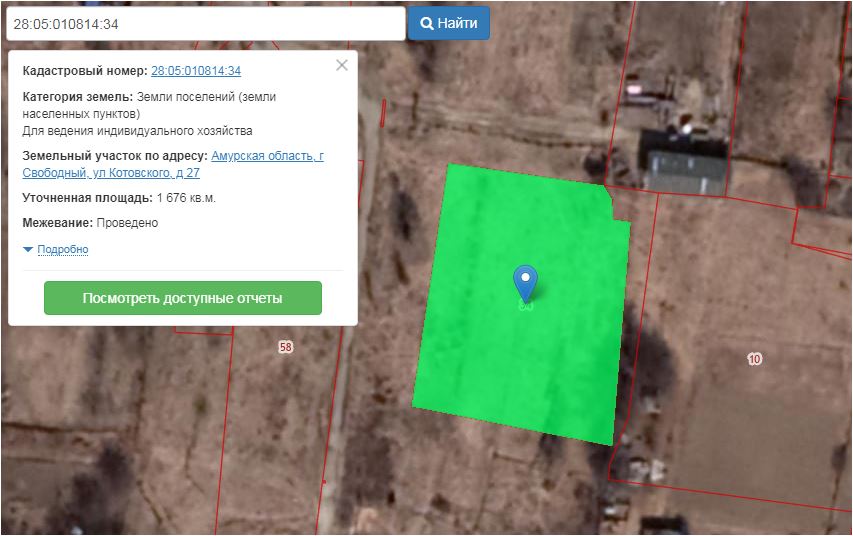Click the white-roofed structure above dark building
This screenshot has width=853, height=536.
click(688, 128)
